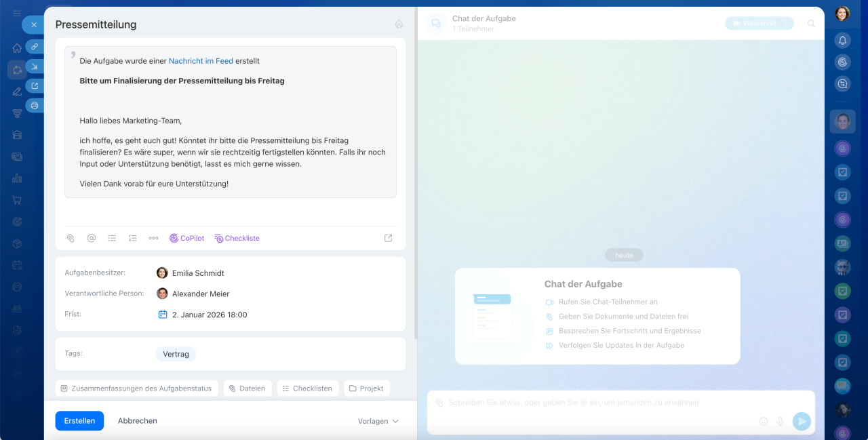Open the calendar icon in left sidebar

click(17, 265)
